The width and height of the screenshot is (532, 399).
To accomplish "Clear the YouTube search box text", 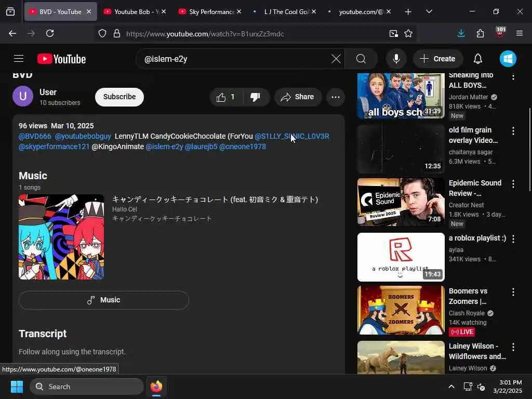I will point(336,59).
